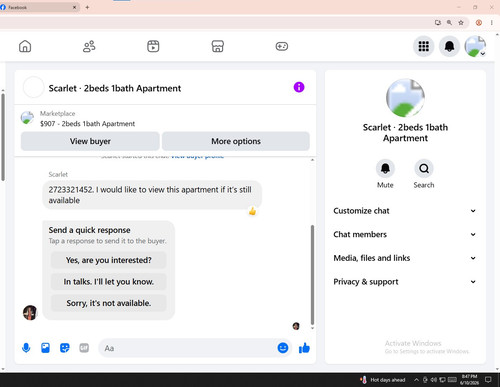The image size is (500, 387).
Task: Send quick response 'In talks. I'll let you know.'
Action: [108, 282]
